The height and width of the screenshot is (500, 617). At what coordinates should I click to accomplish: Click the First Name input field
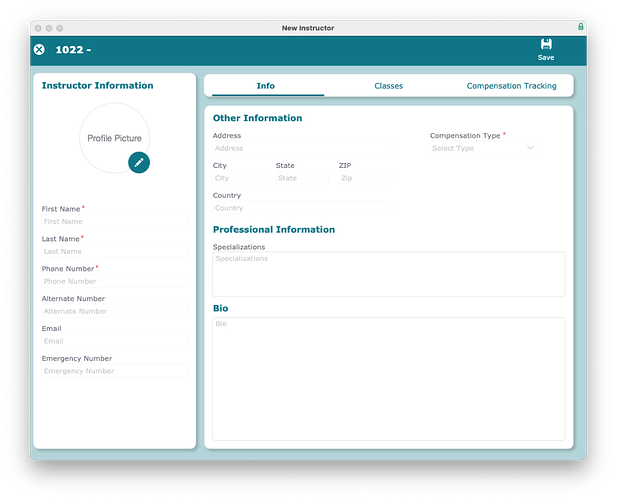pos(115,221)
